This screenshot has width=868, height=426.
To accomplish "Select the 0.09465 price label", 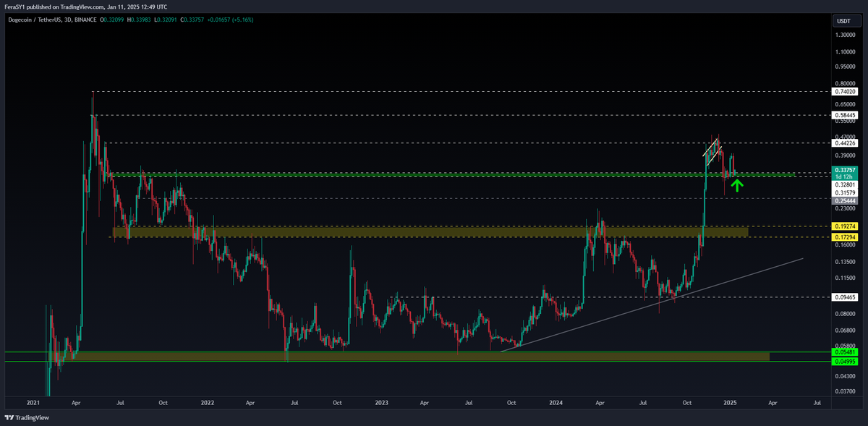I will pos(846,297).
